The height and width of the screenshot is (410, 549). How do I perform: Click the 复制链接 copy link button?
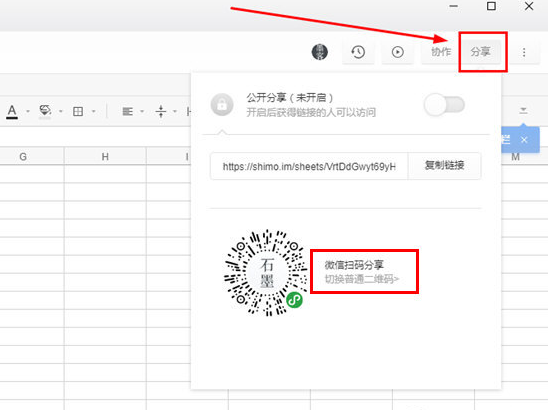pos(444,166)
